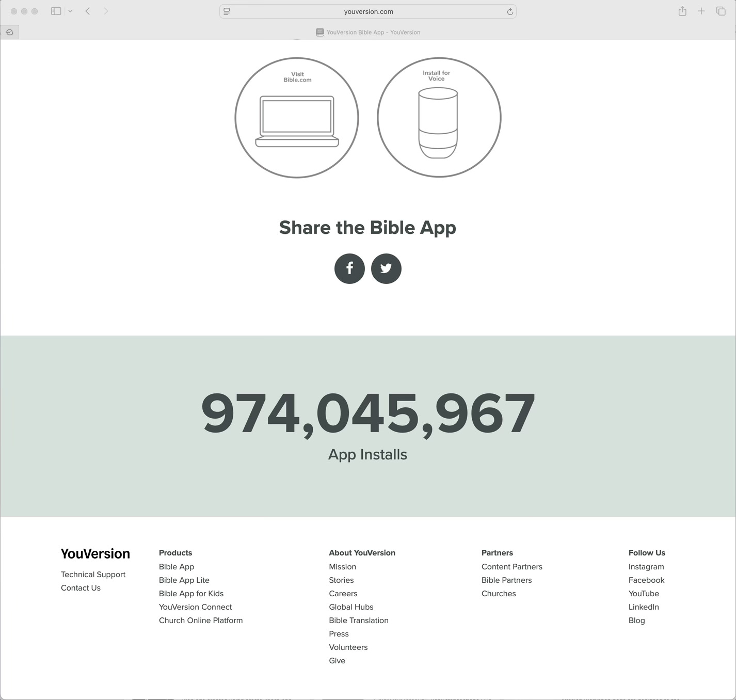Click the page settings icon in address bar
This screenshot has width=736, height=700.
pyautogui.click(x=227, y=11)
